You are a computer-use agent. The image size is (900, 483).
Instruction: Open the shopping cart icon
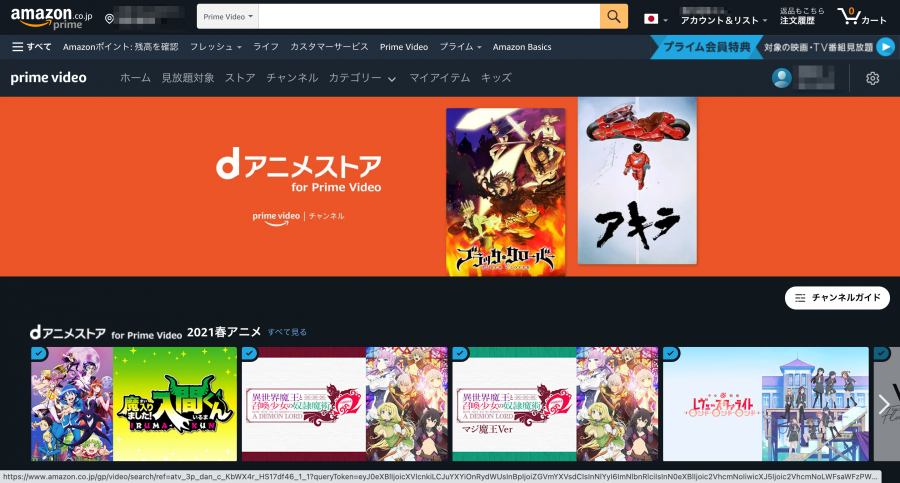tap(862, 17)
